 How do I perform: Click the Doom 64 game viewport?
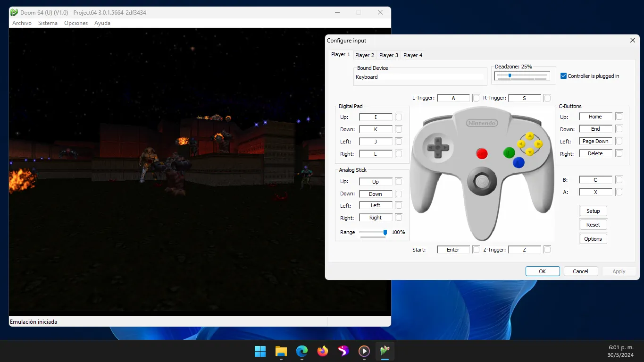pos(200,172)
